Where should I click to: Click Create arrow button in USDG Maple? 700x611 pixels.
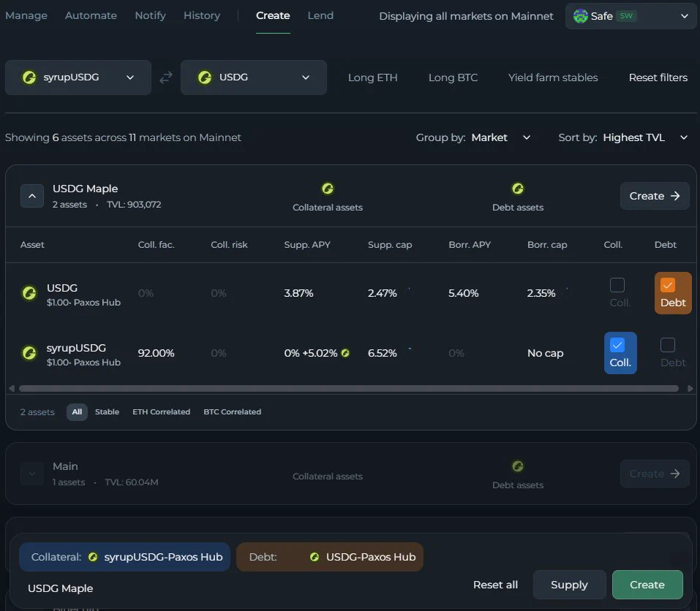(655, 196)
